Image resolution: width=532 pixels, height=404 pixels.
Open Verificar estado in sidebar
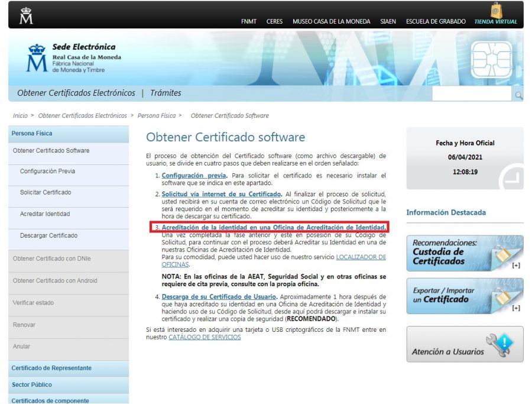click(x=33, y=303)
